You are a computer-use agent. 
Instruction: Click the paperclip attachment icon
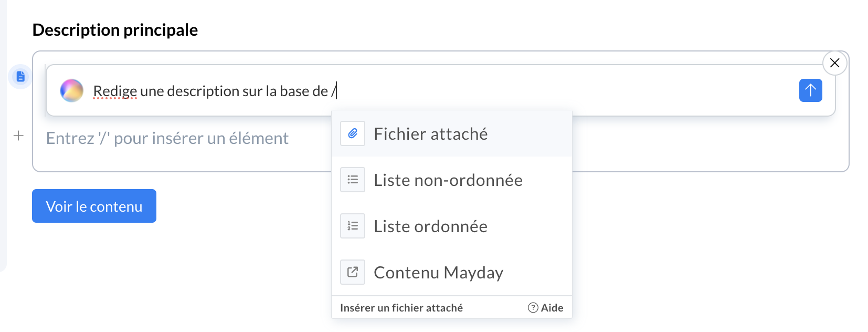pos(353,134)
